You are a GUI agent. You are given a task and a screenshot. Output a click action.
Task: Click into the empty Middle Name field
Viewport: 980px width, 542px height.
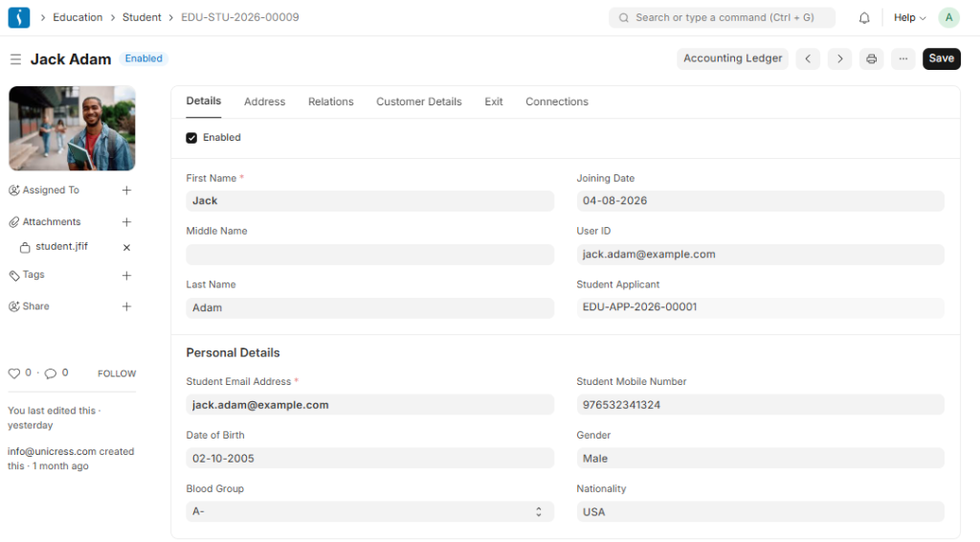point(369,255)
